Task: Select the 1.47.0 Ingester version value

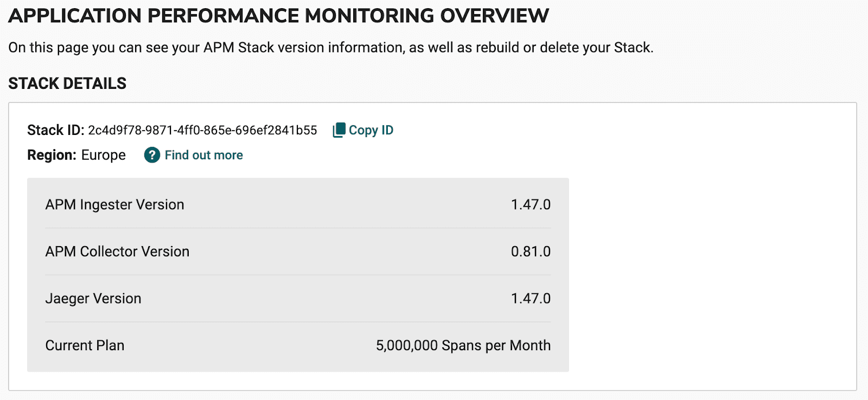Action: tap(531, 205)
